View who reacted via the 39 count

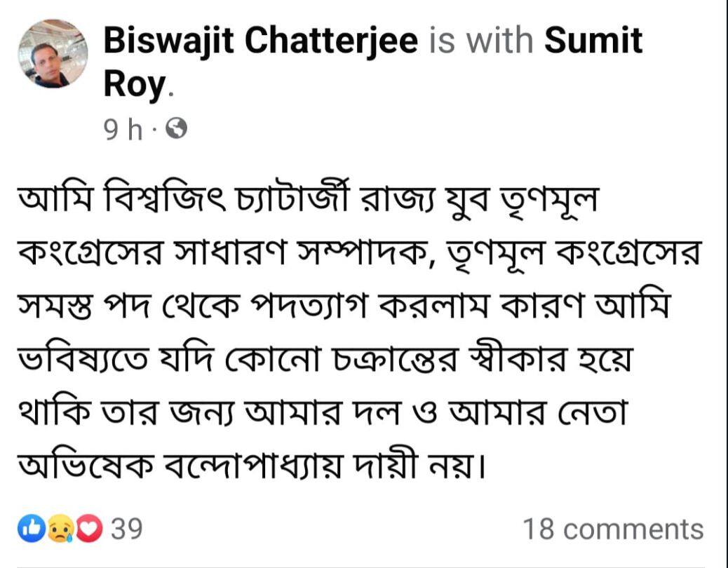pos(127,529)
